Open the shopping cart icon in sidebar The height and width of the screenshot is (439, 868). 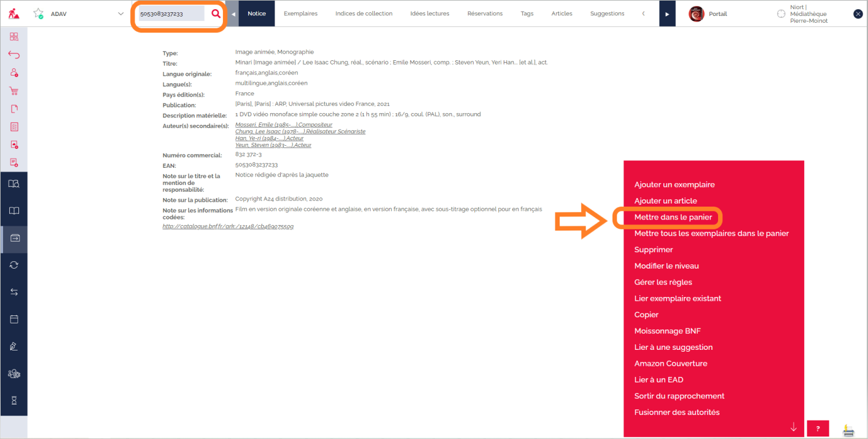[x=14, y=90]
